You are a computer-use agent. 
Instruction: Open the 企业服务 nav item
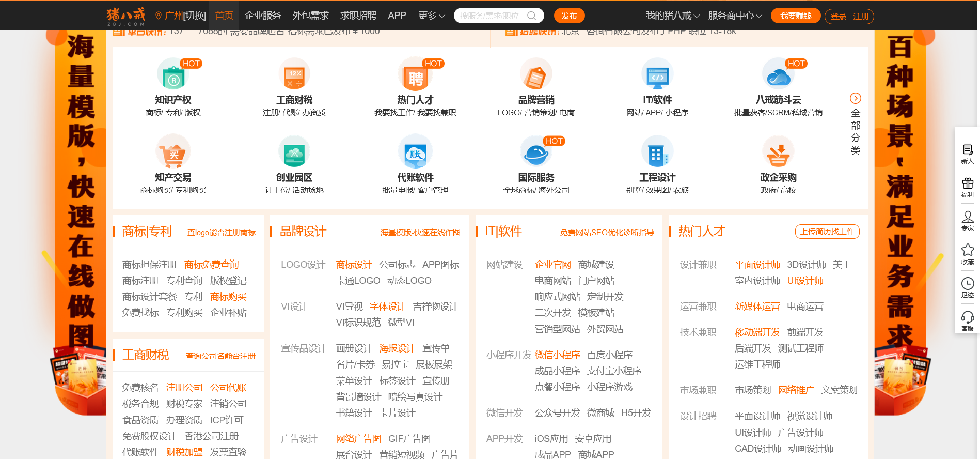click(263, 16)
